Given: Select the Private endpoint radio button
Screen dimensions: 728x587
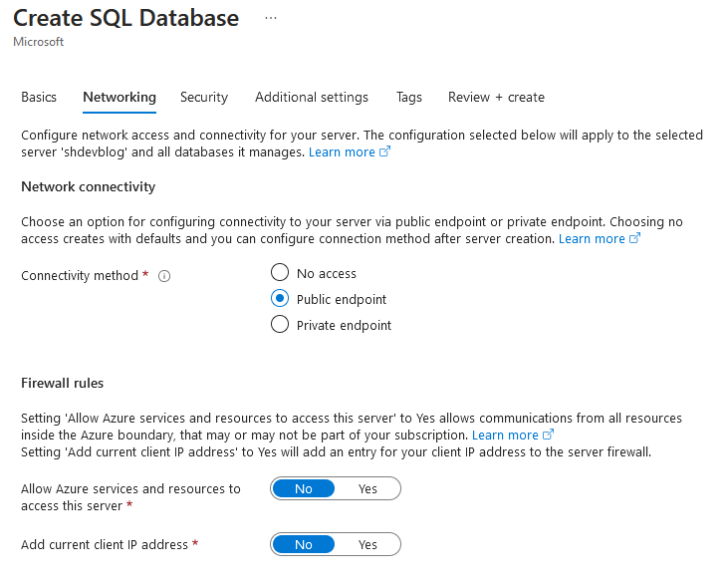Looking at the screenshot, I should [280, 325].
